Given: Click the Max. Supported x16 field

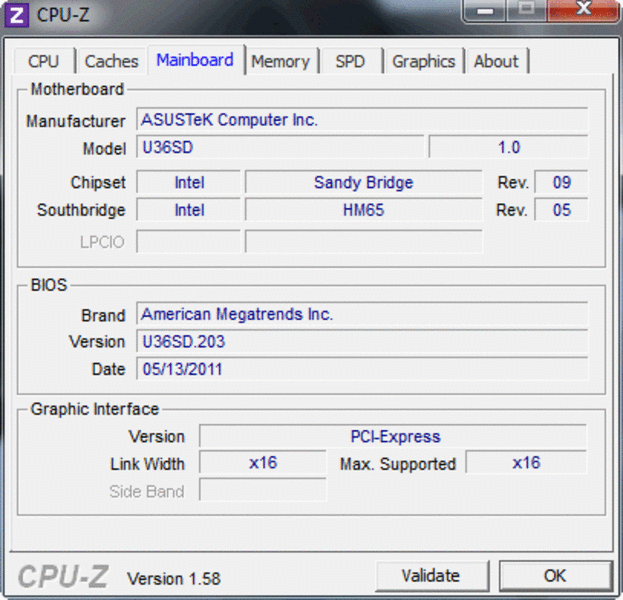Looking at the screenshot, I should click(526, 463).
